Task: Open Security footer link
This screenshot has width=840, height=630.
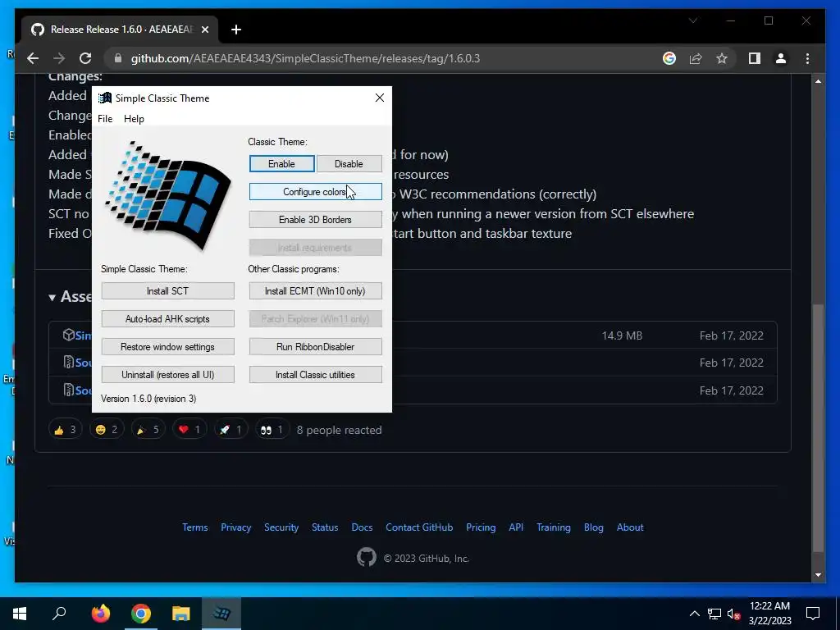Action: pyautogui.click(x=281, y=527)
